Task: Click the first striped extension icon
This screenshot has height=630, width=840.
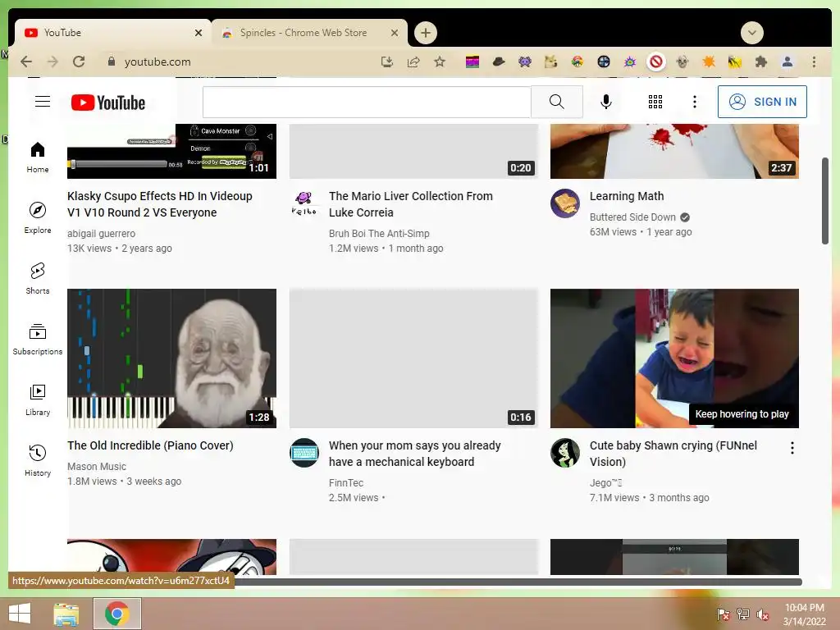Action: click(472, 62)
